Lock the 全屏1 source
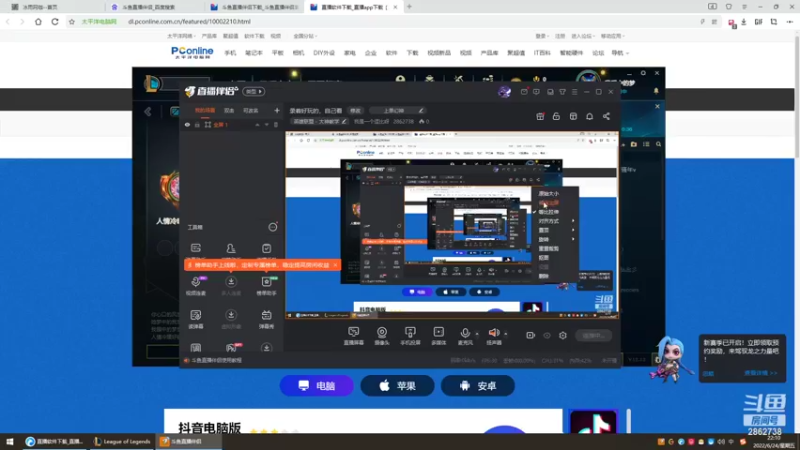800x450 pixels. (x=197, y=124)
